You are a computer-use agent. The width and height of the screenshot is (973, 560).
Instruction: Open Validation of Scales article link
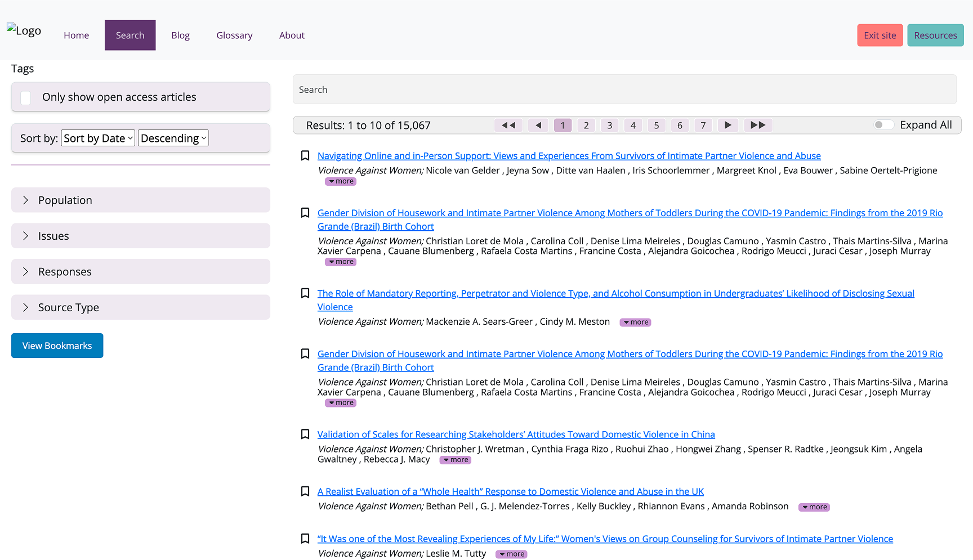pyautogui.click(x=516, y=434)
